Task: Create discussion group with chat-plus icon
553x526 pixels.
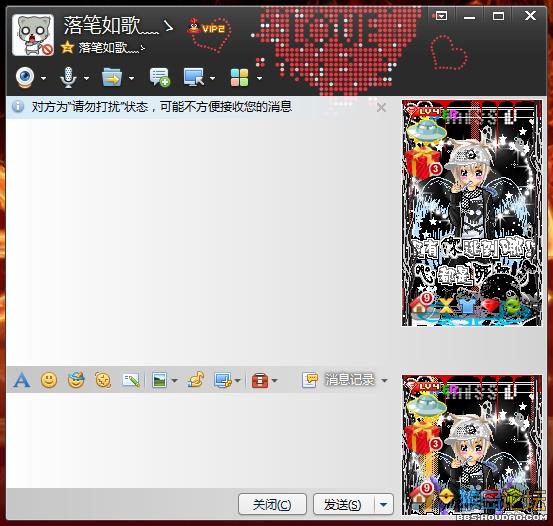Action: [160, 77]
